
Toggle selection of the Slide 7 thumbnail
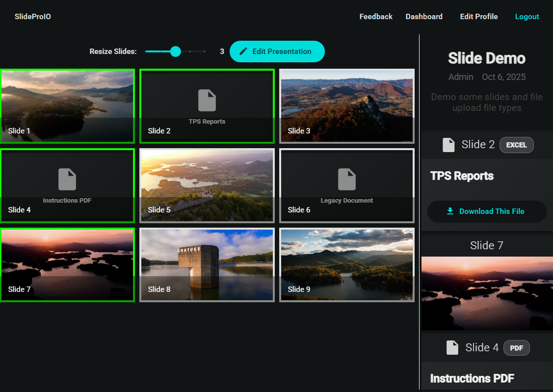tap(67, 264)
